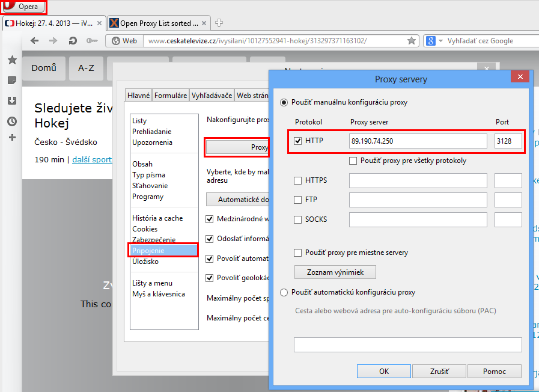Uncheck the HTTP protocol checkbox
This screenshot has width=539, height=392.
(x=298, y=141)
